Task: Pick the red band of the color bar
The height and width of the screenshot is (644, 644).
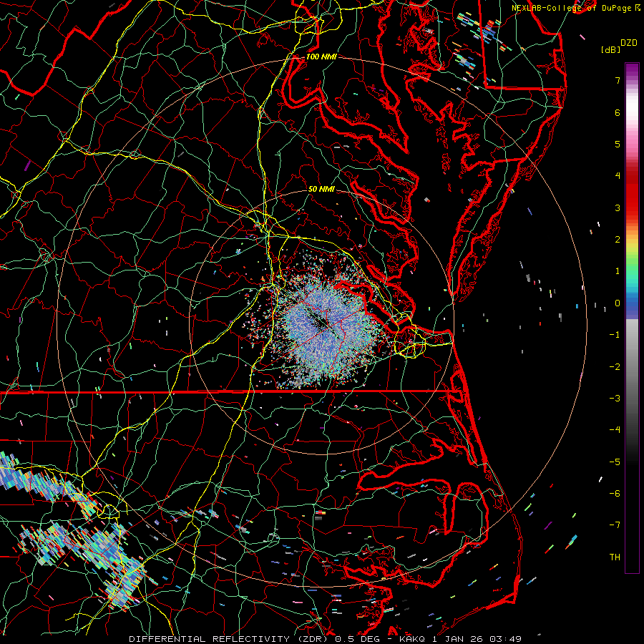Action: point(632,193)
